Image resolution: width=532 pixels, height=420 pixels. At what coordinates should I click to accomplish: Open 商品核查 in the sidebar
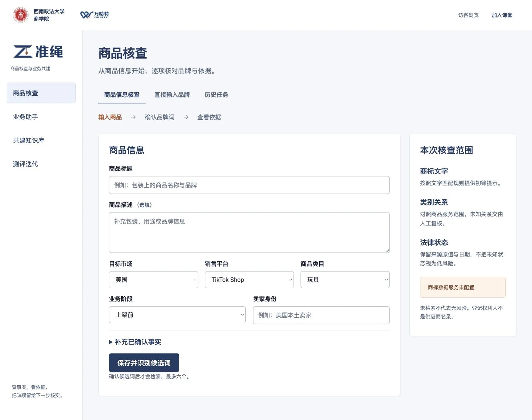pos(41,93)
